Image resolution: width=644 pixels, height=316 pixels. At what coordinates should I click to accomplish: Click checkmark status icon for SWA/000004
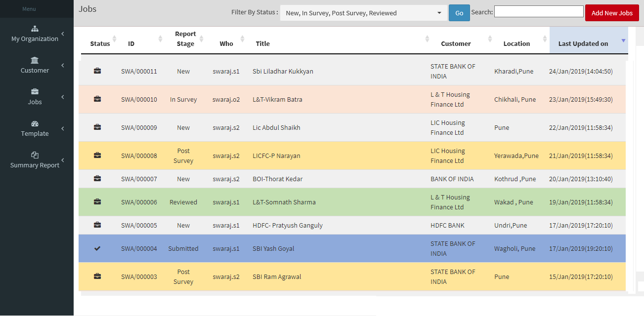[x=97, y=248]
